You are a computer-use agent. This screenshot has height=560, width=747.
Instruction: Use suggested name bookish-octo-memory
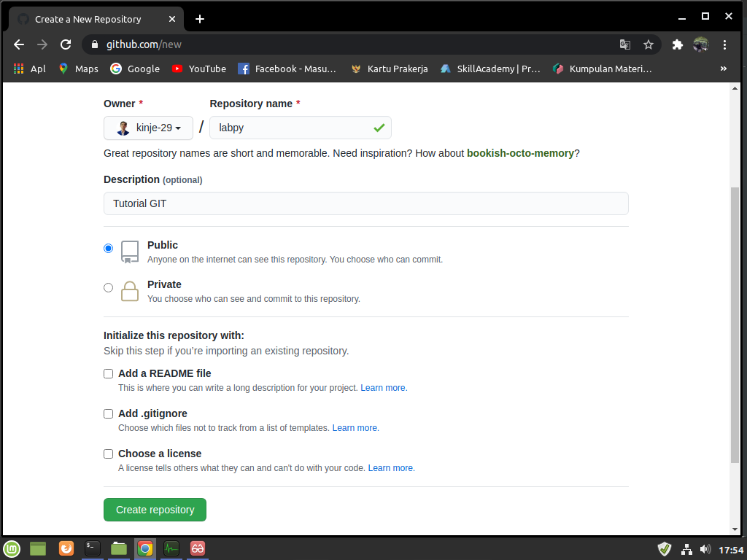tap(520, 153)
